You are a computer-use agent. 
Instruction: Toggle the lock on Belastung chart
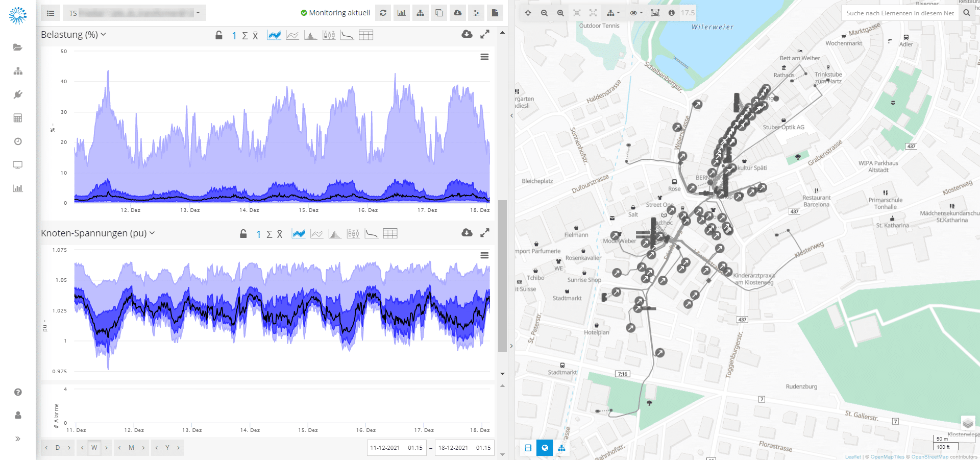218,35
